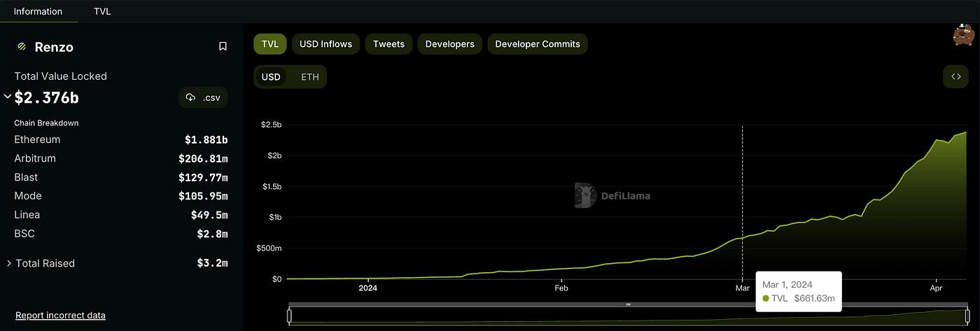This screenshot has width=980, height=331.
Task: Click the bookmark icon next to Renzo
Action: (x=223, y=47)
